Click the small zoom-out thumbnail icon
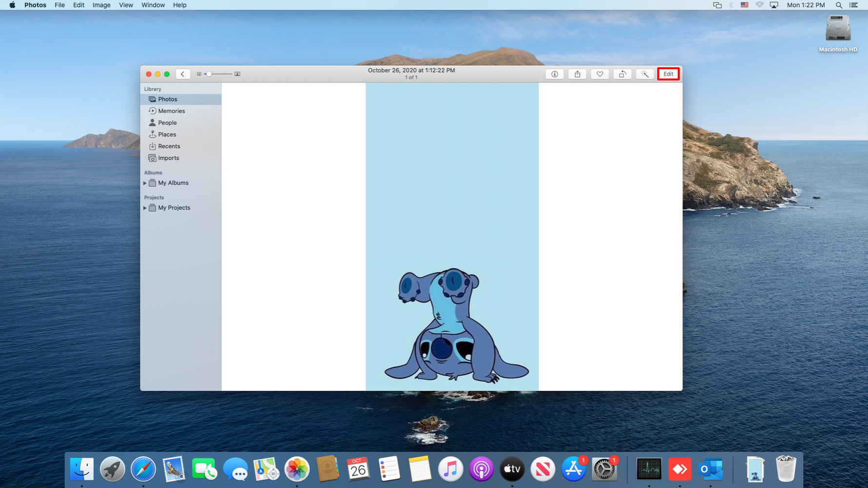This screenshot has height=488, width=868. point(199,74)
